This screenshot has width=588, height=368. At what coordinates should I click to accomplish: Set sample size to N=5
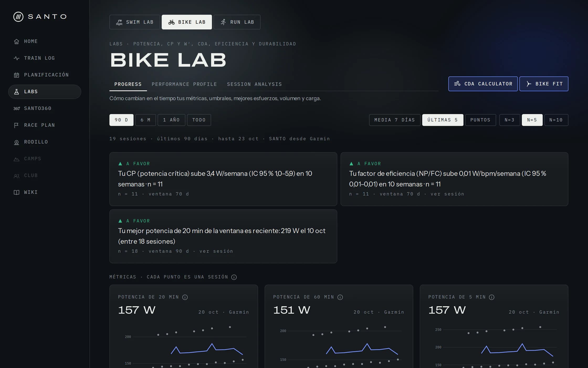coord(532,120)
